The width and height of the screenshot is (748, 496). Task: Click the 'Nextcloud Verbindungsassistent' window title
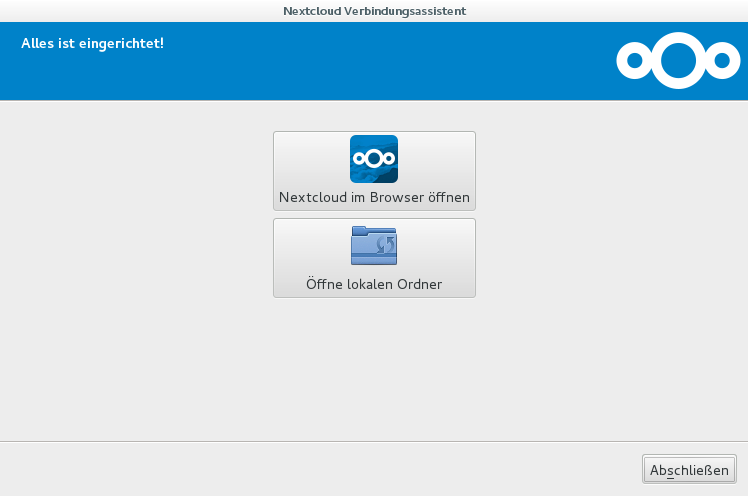(x=374, y=11)
